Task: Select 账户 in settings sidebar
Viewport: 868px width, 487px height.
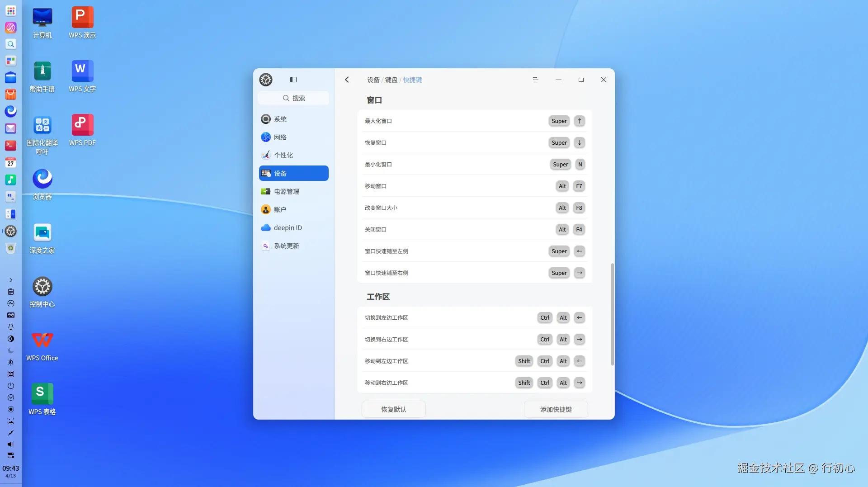Action: pyautogui.click(x=294, y=209)
